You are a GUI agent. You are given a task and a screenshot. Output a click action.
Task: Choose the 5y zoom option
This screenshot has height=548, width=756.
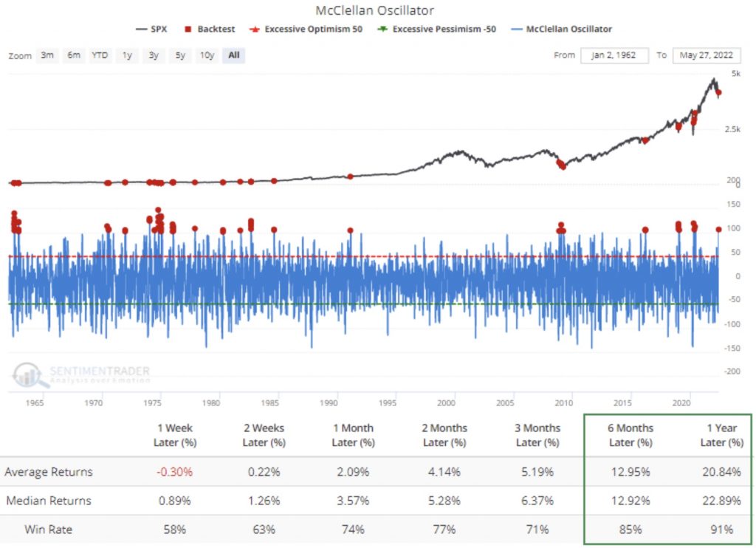180,55
